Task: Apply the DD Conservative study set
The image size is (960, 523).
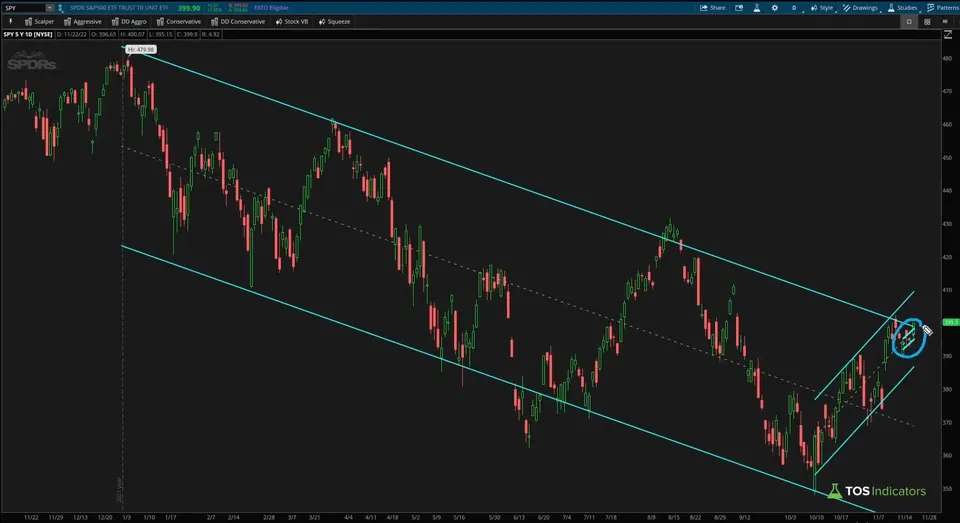Action: pos(238,21)
